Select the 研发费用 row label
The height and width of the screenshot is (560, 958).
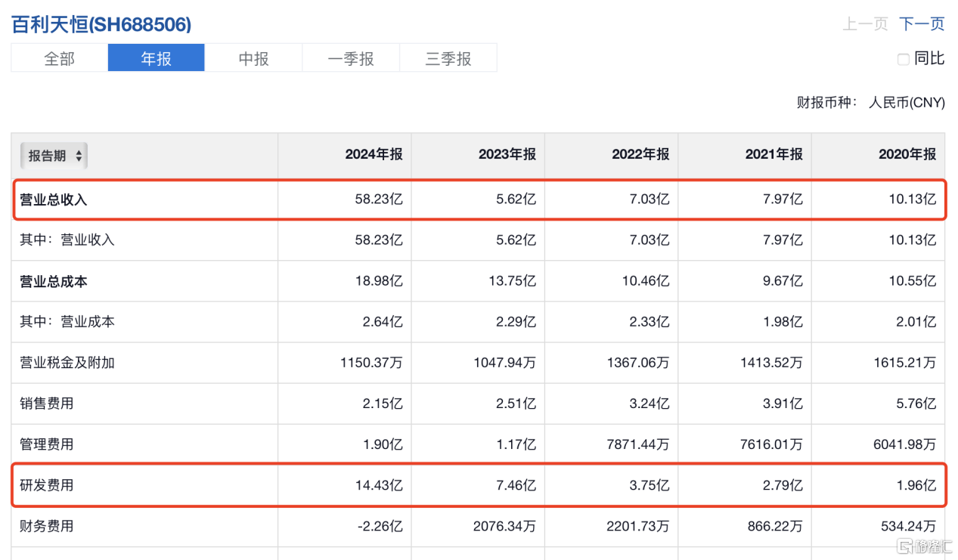(47, 485)
